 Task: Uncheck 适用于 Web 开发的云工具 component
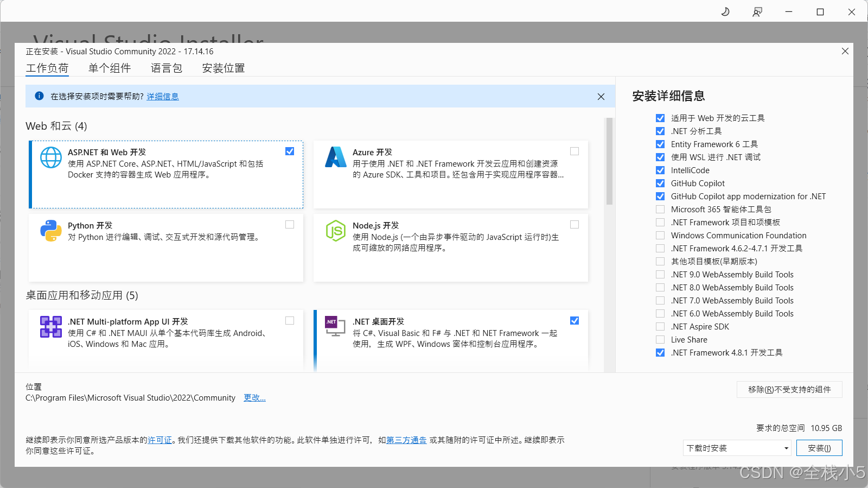coord(660,118)
